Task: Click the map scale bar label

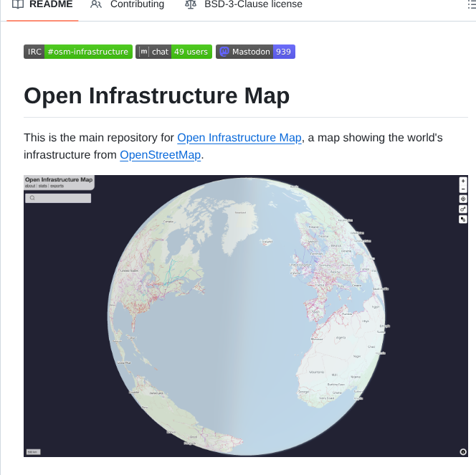Action: coord(33,452)
